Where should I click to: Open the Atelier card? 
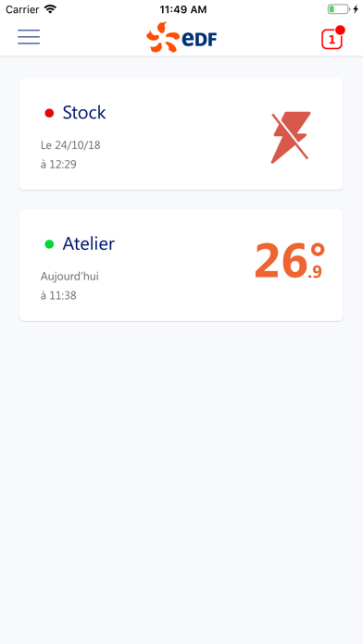coord(181,266)
